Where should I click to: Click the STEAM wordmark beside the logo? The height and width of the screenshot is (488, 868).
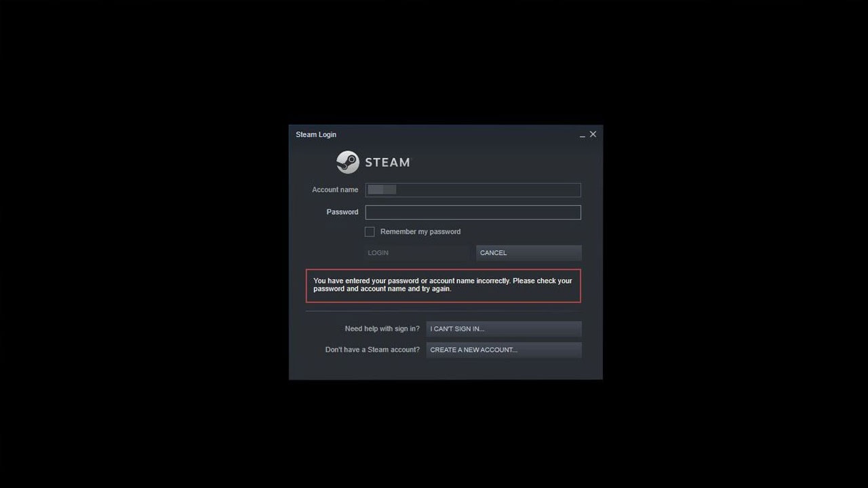tap(387, 162)
